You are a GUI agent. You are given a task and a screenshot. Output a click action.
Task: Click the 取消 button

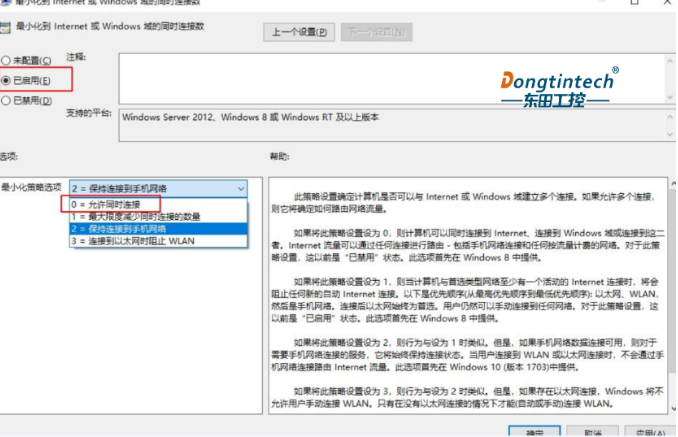pyautogui.click(x=592, y=431)
